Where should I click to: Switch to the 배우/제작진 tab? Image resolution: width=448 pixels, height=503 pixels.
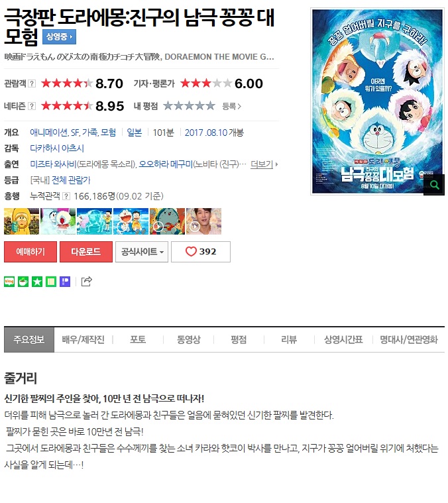click(84, 339)
